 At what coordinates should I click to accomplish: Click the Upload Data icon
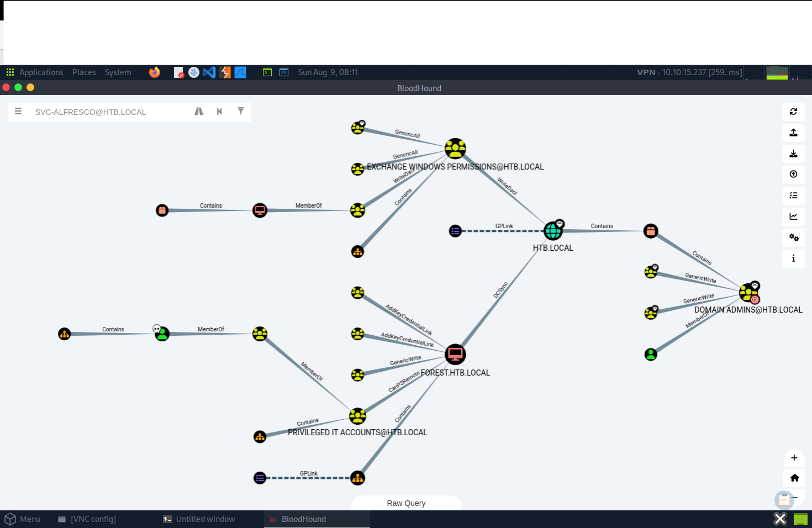pos(793,174)
